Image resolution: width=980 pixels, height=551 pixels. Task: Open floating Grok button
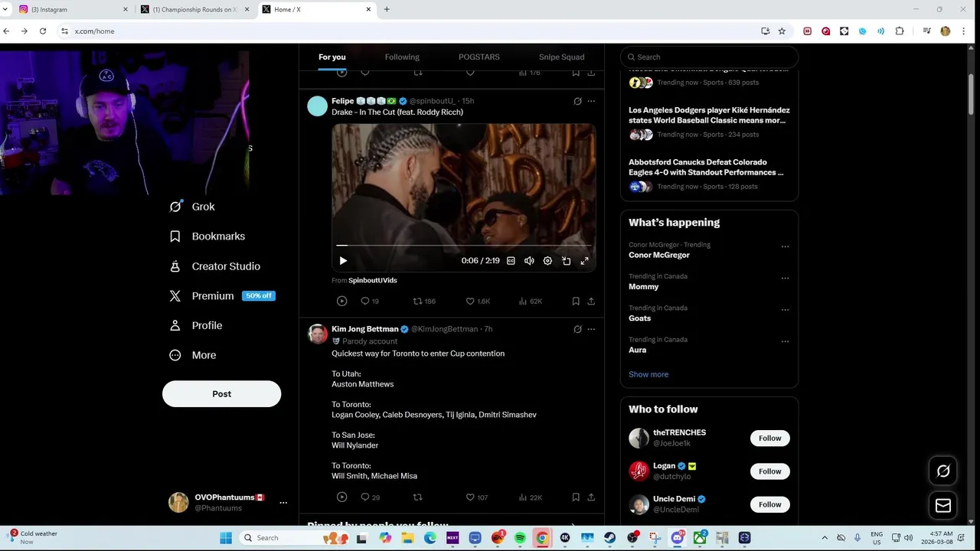click(x=943, y=471)
